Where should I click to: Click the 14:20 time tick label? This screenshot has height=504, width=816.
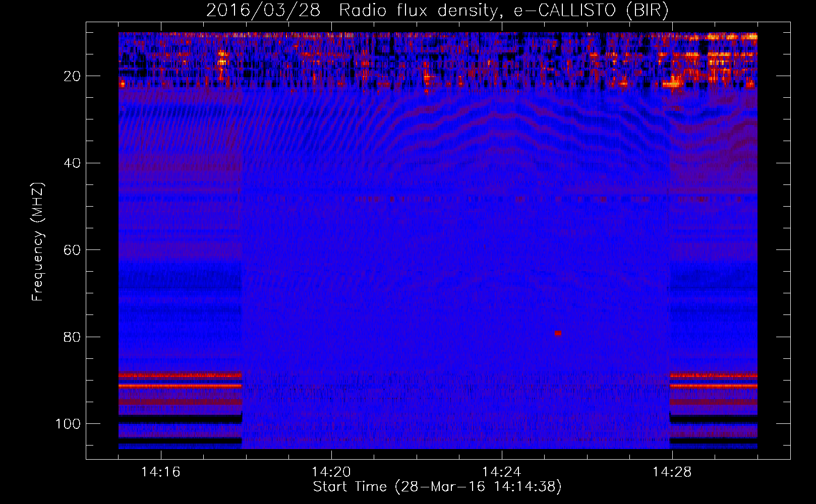(x=331, y=472)
